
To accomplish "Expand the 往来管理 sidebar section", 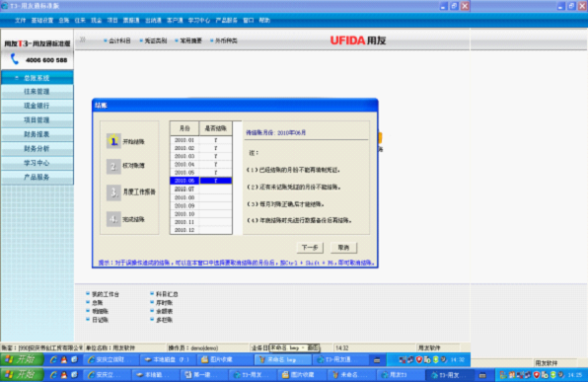I will (x=37, y=92).
